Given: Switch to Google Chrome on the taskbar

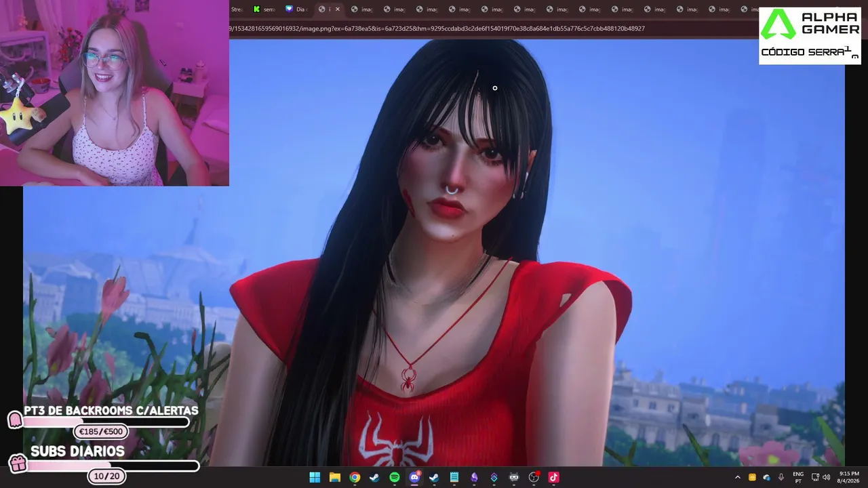Looking at the screenshot, I should [x=355, y=477].
